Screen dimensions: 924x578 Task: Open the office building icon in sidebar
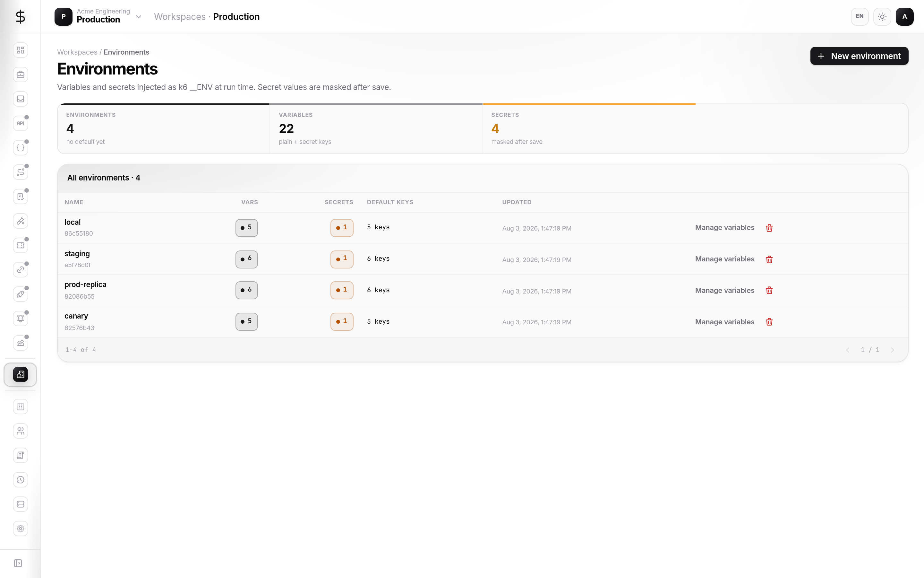21,407
